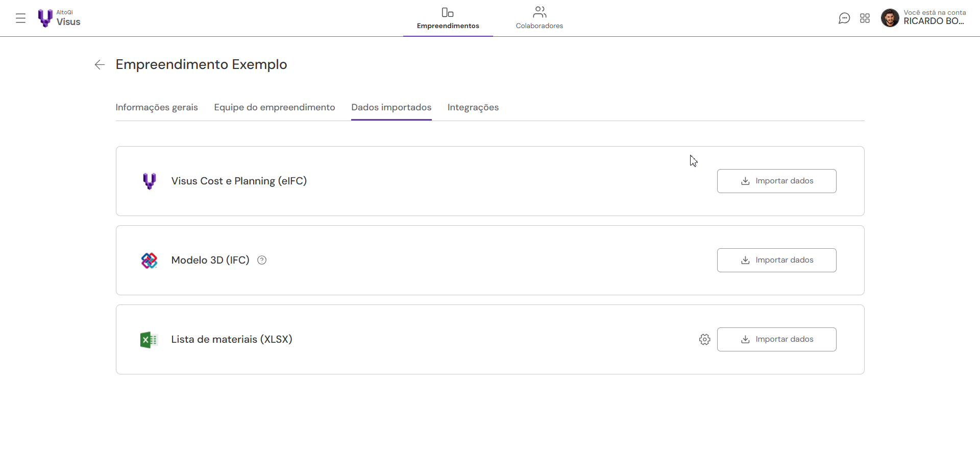Show help for Modelo 3D (IFC)

click(x=262, y=260)
